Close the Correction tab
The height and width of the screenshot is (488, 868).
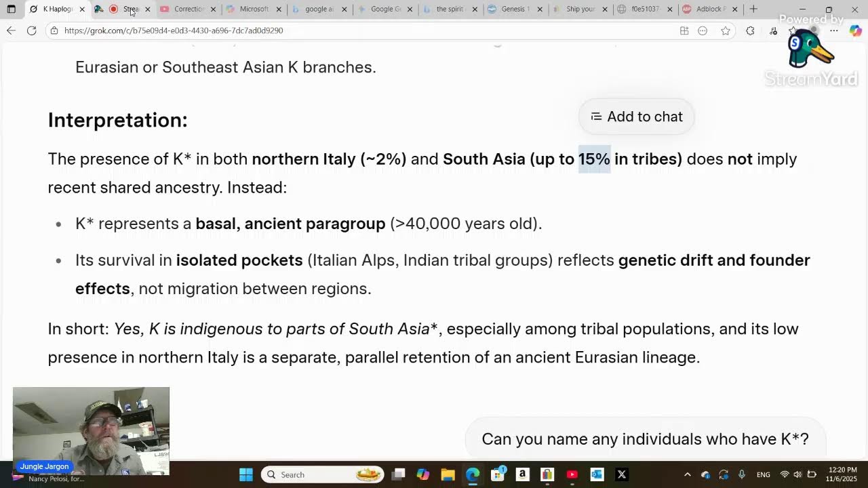(x=213, y=9)
